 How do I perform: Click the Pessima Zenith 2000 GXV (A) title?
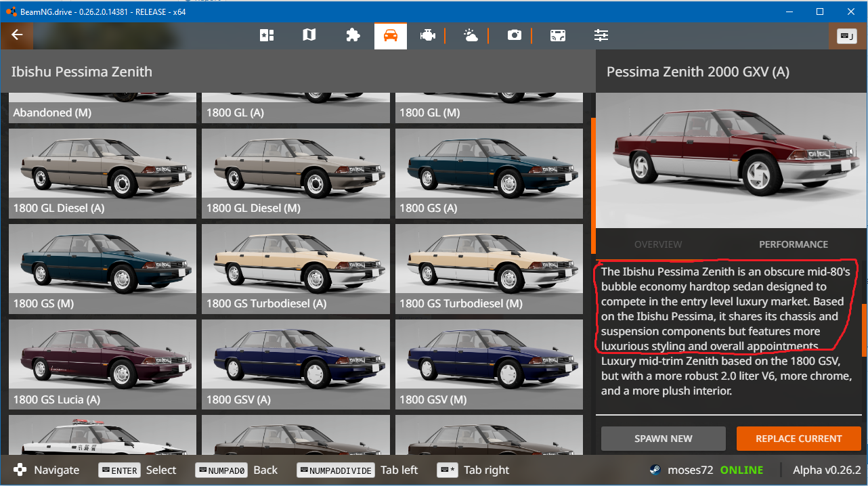click(x=698, y=72)
